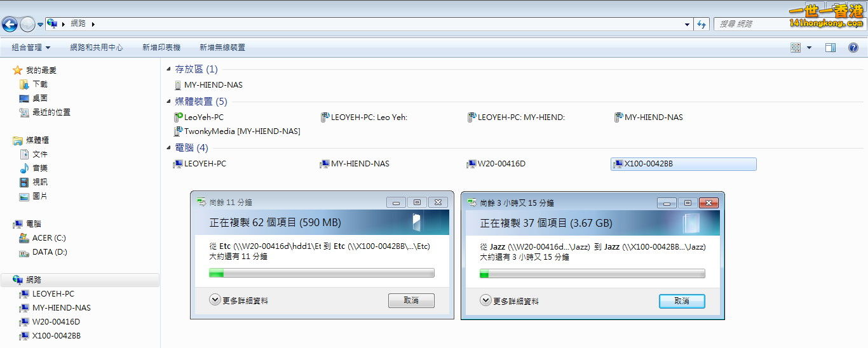
Task: Open the 組合管理 dropdown menu
Action: coord(31,48)
